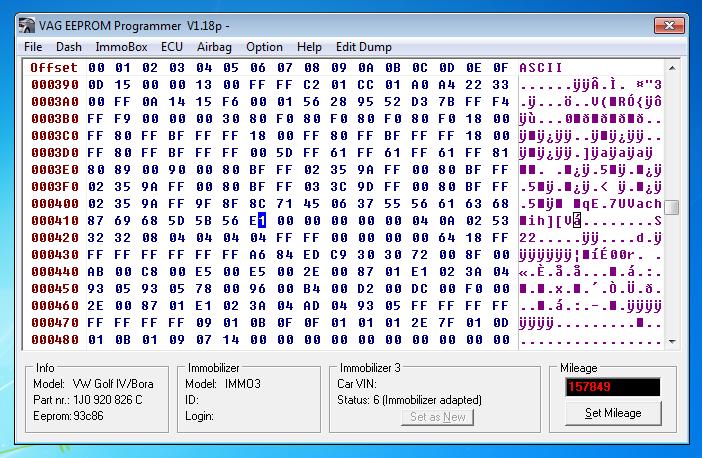Image resolution: width=702 pixels, height=458 pixels.
Task: Click the hex view vertical scrollbar thumb
Action: [671, 207]
